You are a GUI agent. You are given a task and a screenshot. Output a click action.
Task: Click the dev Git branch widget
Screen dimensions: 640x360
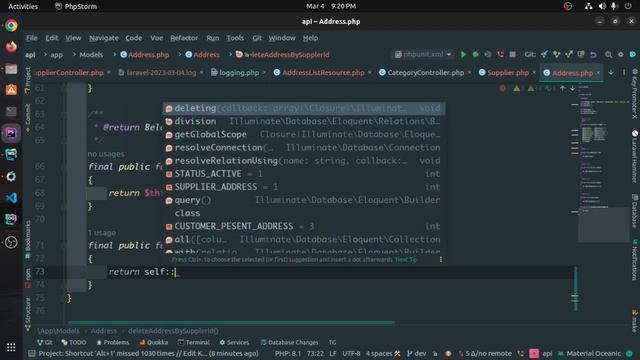417,353
